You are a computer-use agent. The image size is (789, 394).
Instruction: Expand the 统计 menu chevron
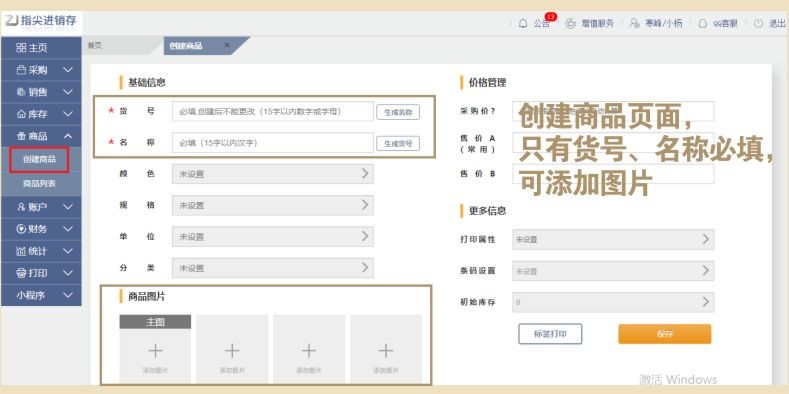pos(68,251)
